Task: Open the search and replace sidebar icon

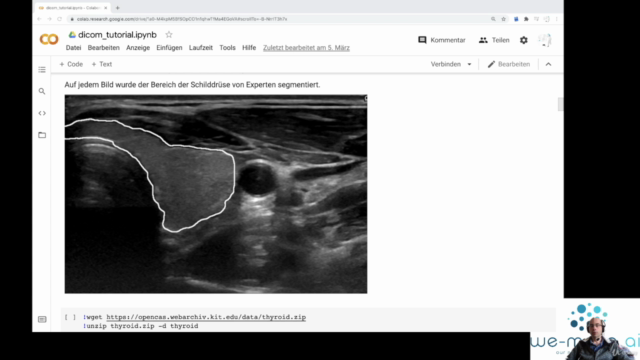Action: tap(42, 91)
